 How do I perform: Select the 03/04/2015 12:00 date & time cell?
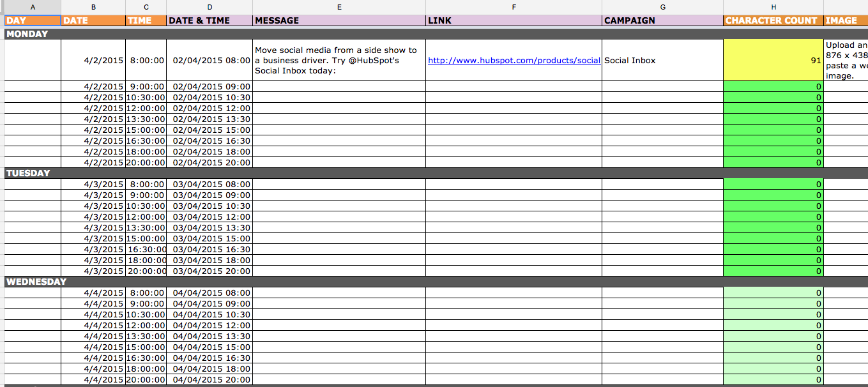pyautogui.click(x=209, y=217)
